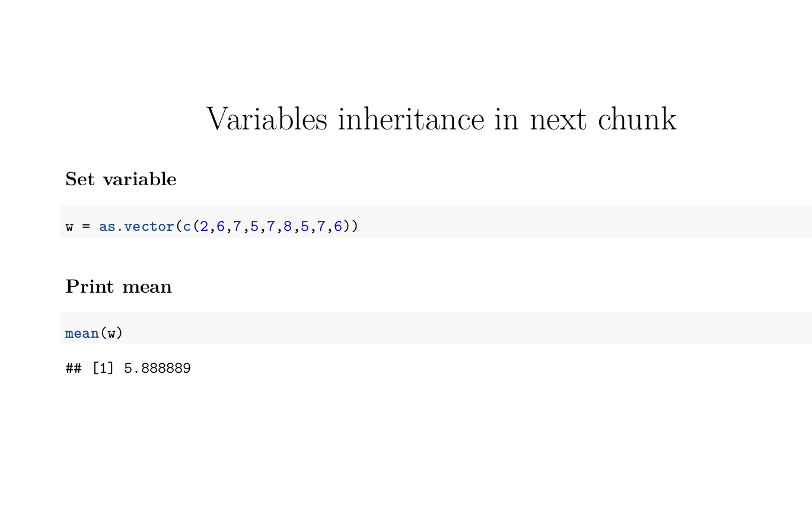Select the "Set variable" heading

pyautogui.click(x=121, y=179)
